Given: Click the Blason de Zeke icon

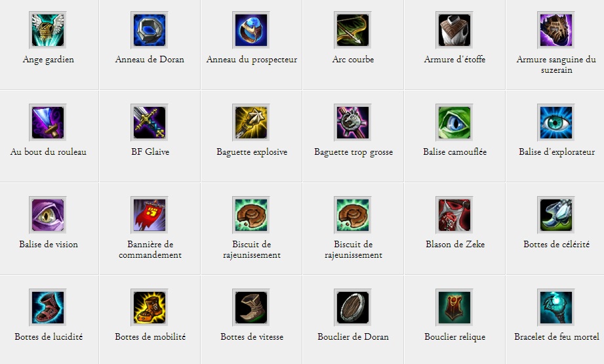Looking at the screenshot, I should (454, 215).
